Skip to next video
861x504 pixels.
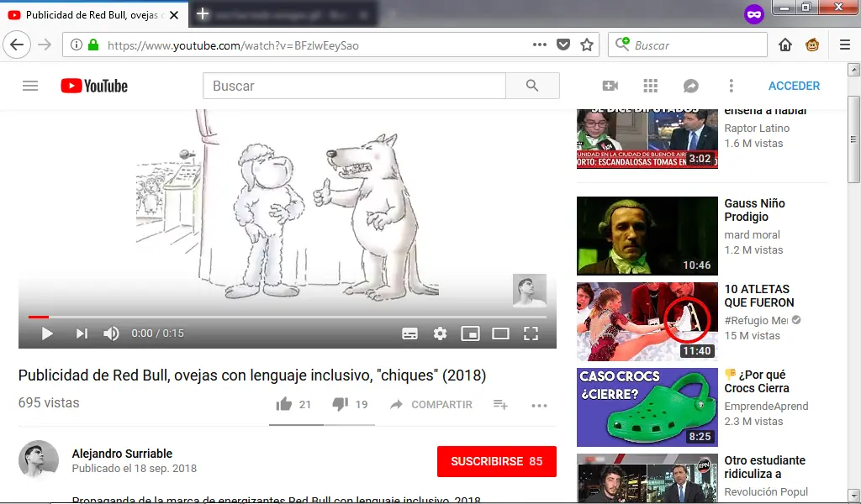[x=82, y=333]
